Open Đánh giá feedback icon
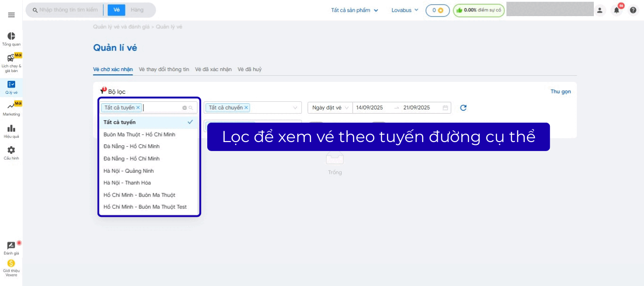The height and width of the screenshot is (286, 644). point(11,245)
